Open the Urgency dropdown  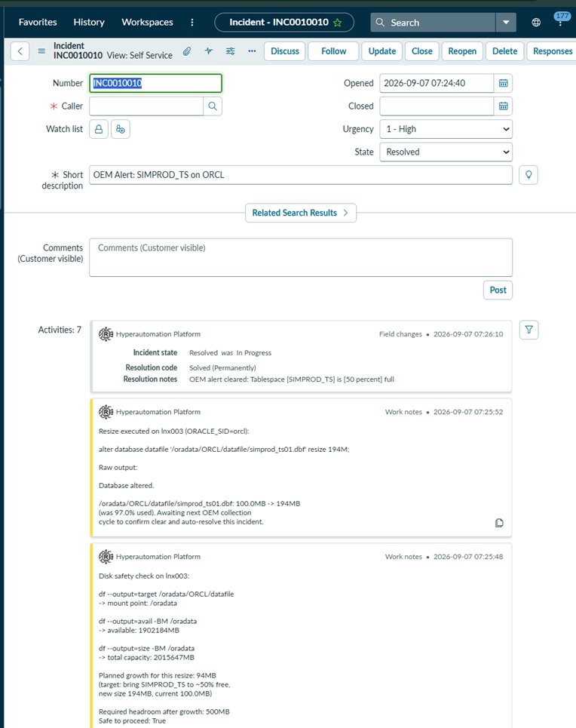(446, 129)
